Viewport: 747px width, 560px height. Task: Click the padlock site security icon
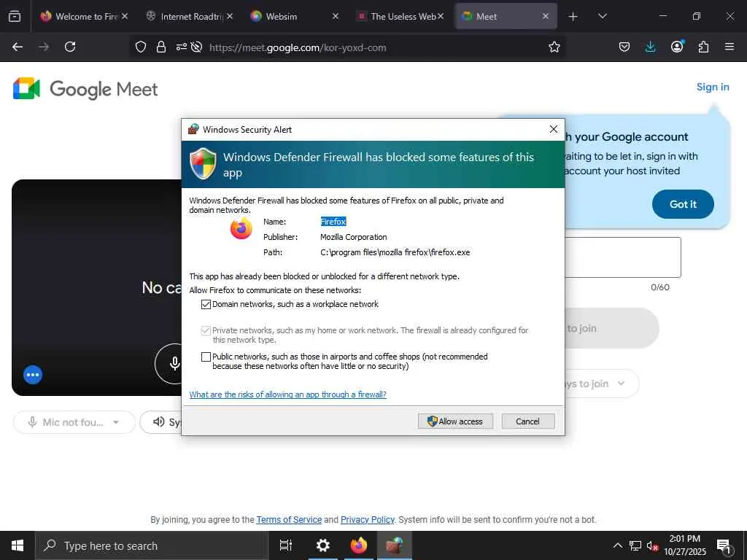click(161, 47)
